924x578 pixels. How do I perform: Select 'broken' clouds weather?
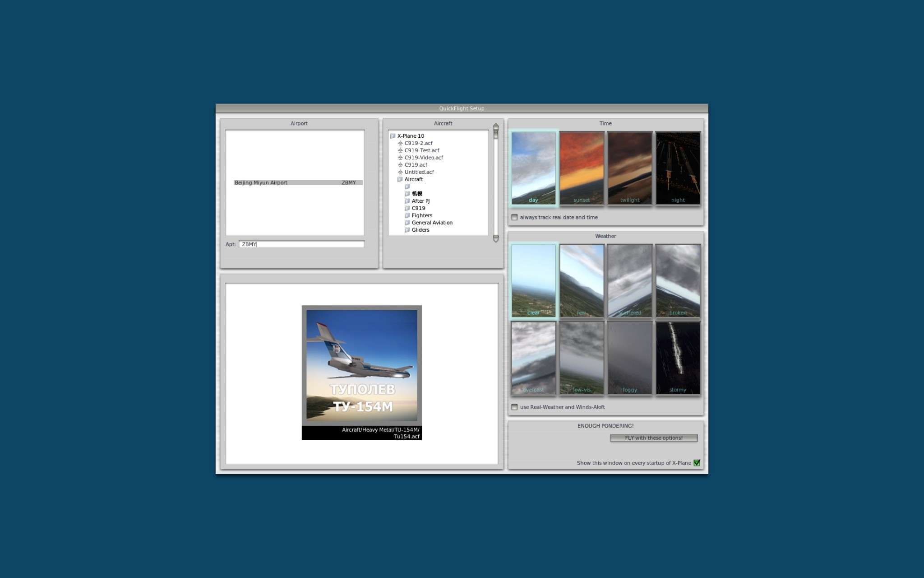point(678,280)
